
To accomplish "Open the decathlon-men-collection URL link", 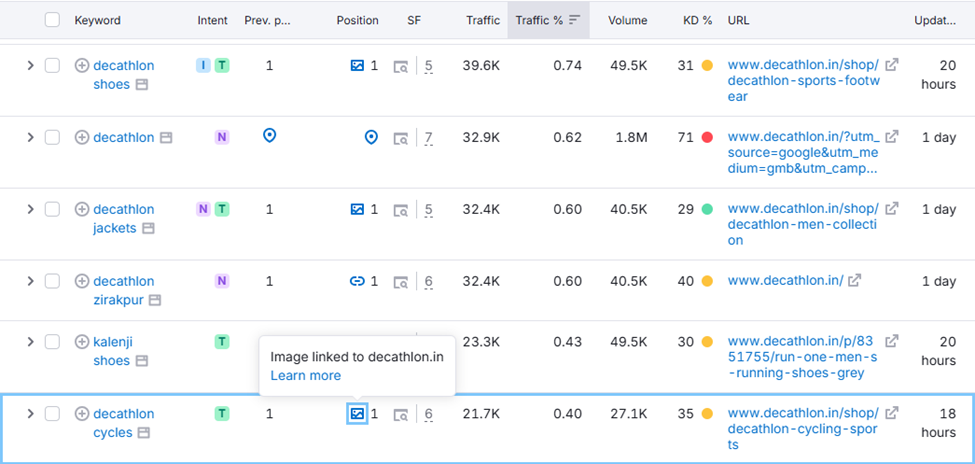I will coord(803,225).
